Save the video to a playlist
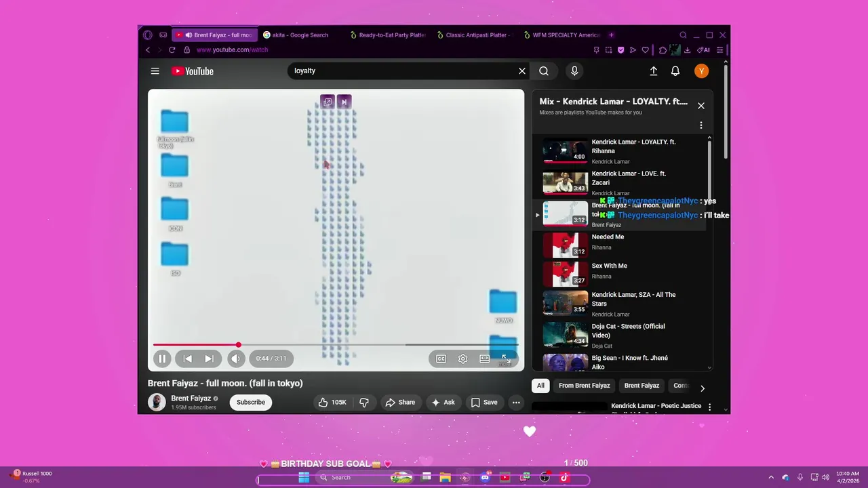Image resolution: width=868 pixels, height=488 pixels. tap(484, 403)
